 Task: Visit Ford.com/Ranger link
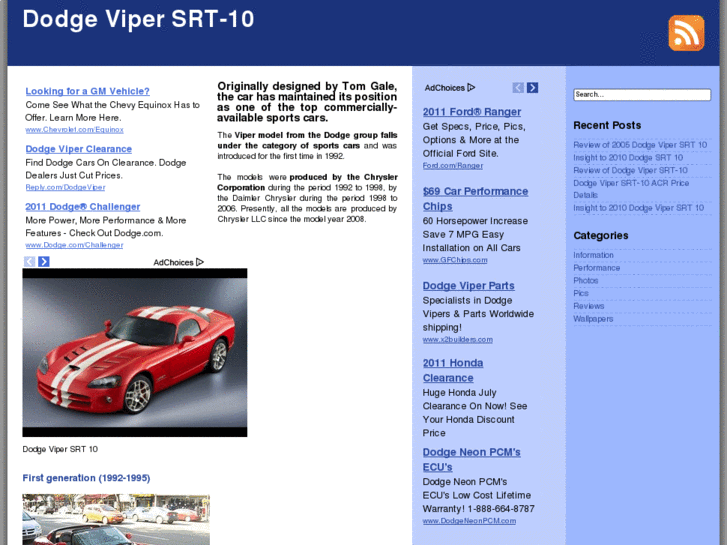tap(453, 166)
